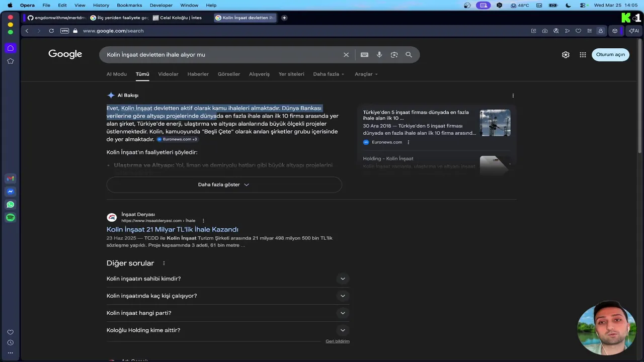Click the site padlock security icon
Screen dimensions: 644x362
pos(75,31)
